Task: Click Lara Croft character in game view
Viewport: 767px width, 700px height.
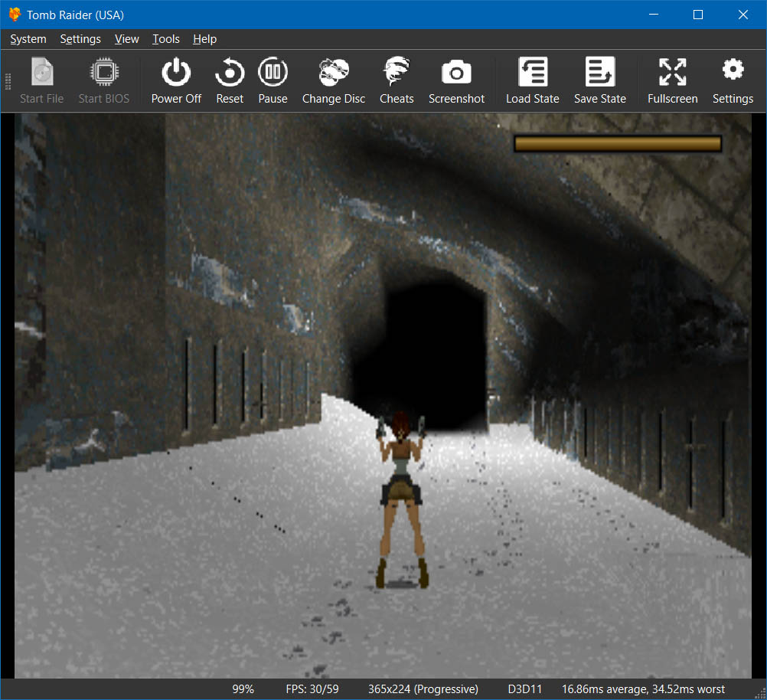Action: (x=402, y=499)
